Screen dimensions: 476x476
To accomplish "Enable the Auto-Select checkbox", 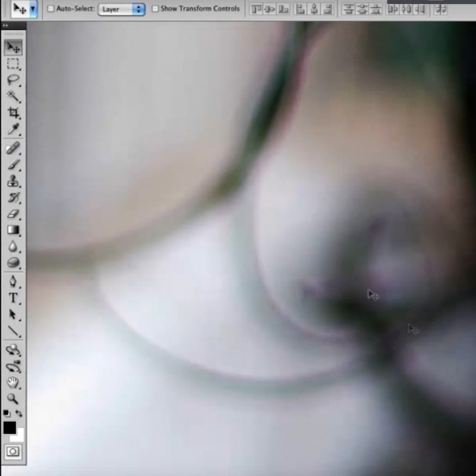I will [51, 9].
